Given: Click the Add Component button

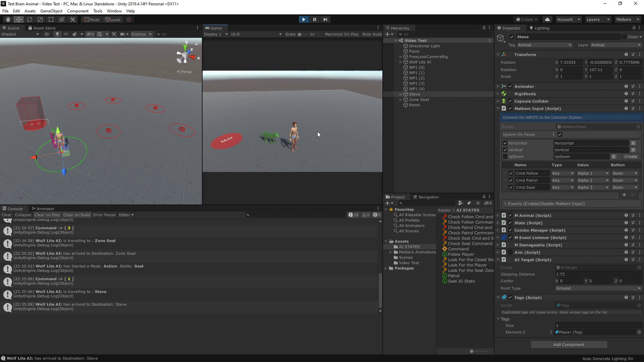Looking at the screenshot, I should click(x=569, y=345).
